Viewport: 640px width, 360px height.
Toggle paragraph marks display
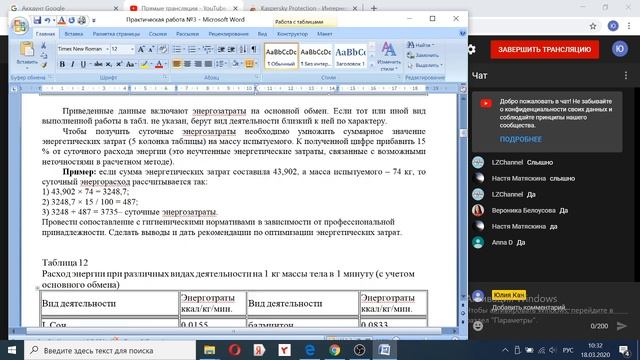click(x=254, y=49)
